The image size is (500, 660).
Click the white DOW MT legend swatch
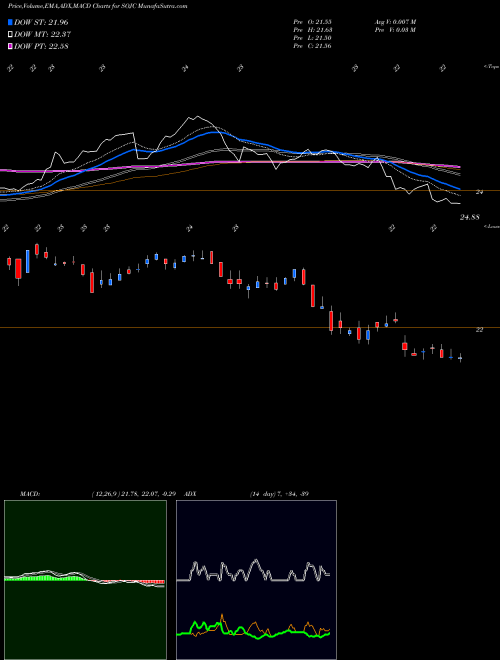click(11, 35)
